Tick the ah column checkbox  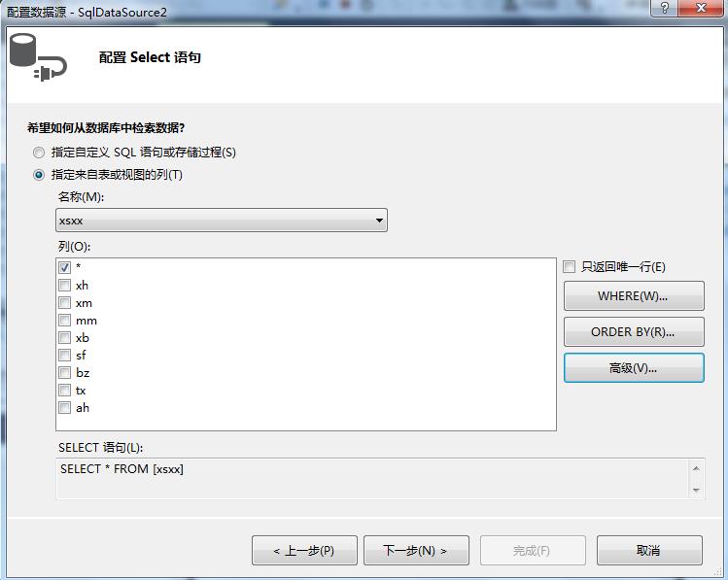pyautogui.click(x=64, y=408)
